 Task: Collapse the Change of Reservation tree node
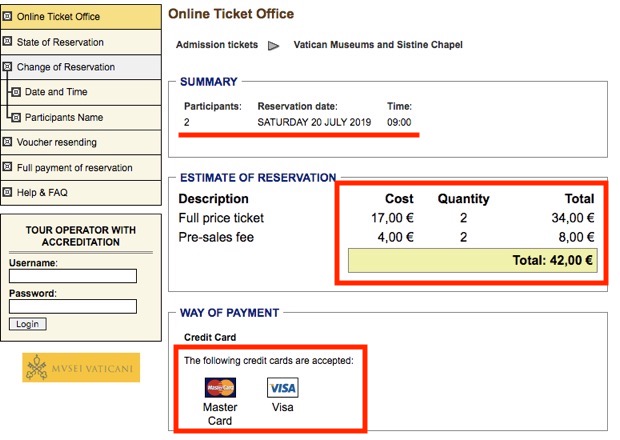click(x=8, y=67)
